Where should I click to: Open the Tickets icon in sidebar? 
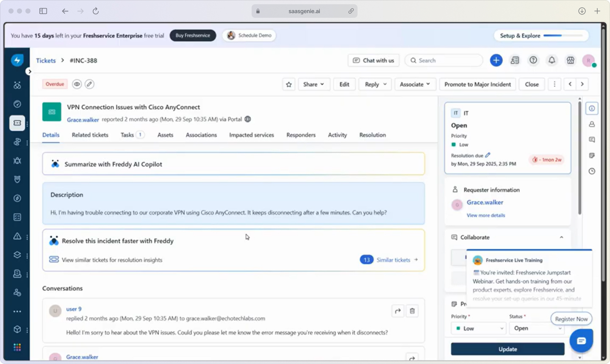17,123
